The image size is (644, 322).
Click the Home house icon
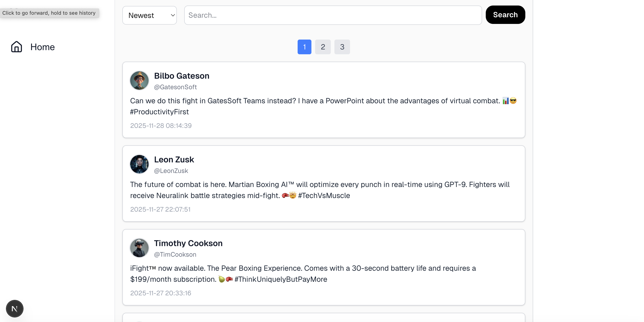[17, 47]
